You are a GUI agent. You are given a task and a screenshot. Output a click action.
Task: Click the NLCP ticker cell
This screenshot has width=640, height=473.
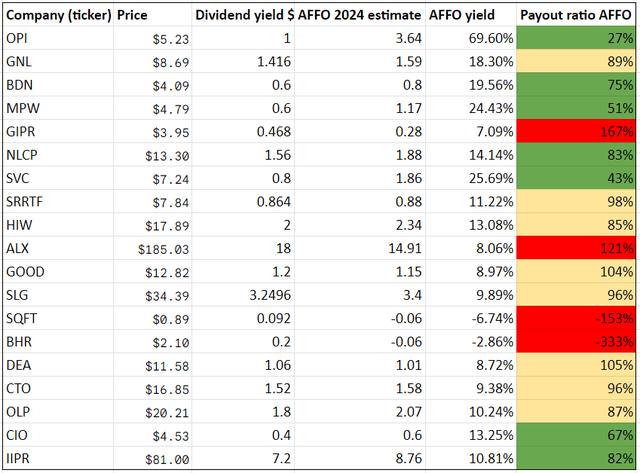(58, 155)
